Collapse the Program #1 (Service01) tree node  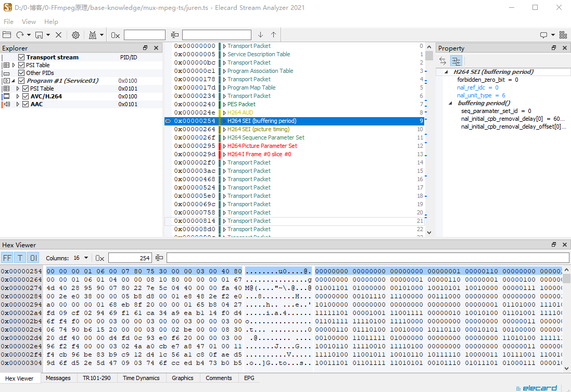(13, 80)
